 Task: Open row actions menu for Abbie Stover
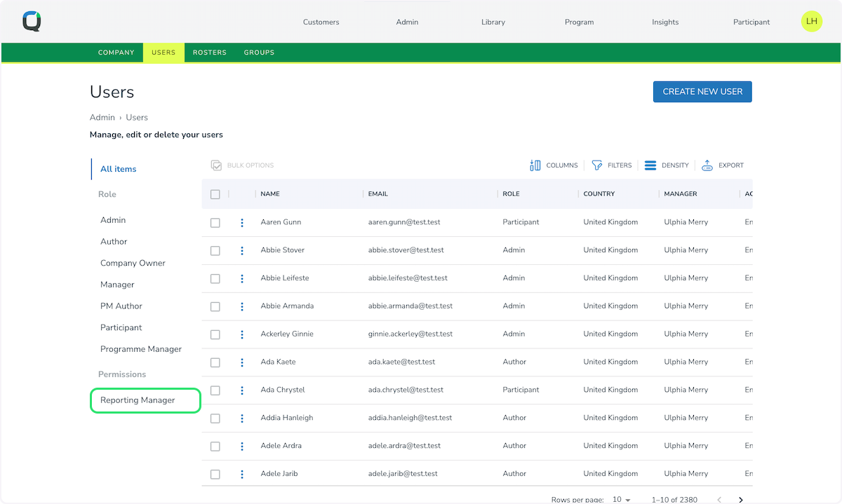(x=242, y=250)
